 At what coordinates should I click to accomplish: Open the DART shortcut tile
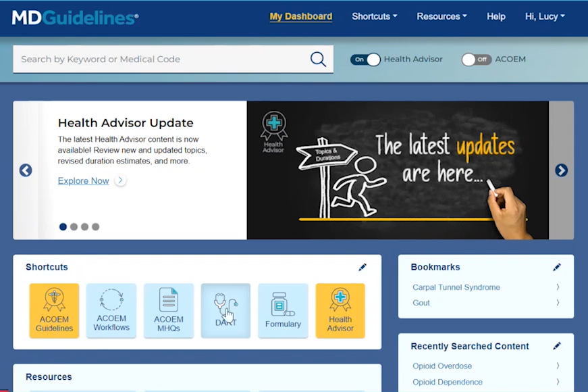(225, 310)
